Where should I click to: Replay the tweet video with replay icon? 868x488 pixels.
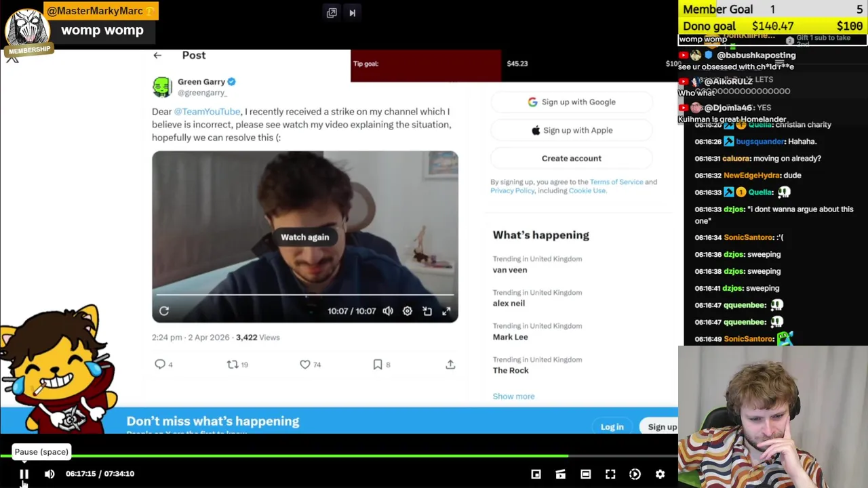click(x=164, y=311)
